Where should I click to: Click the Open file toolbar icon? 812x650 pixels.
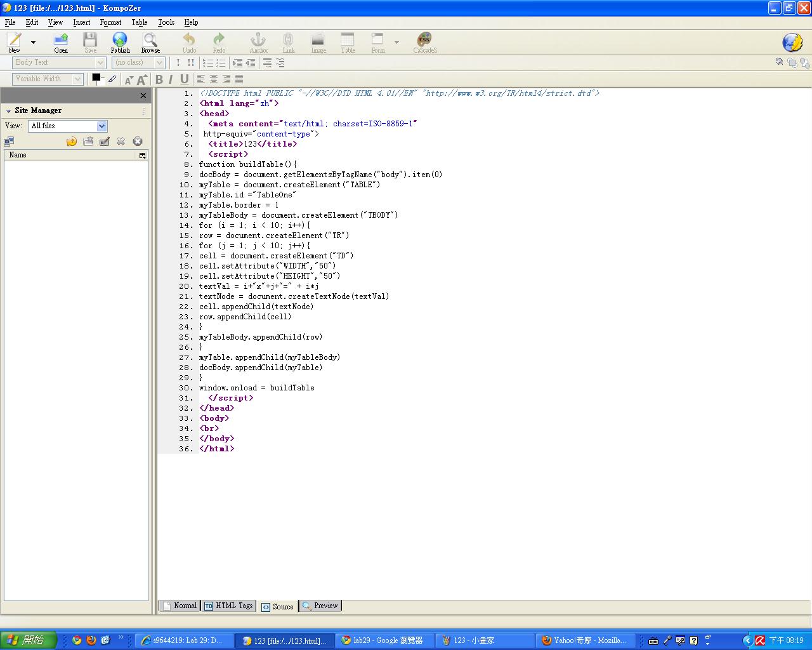pyautogui.click(x=61, y=43)
